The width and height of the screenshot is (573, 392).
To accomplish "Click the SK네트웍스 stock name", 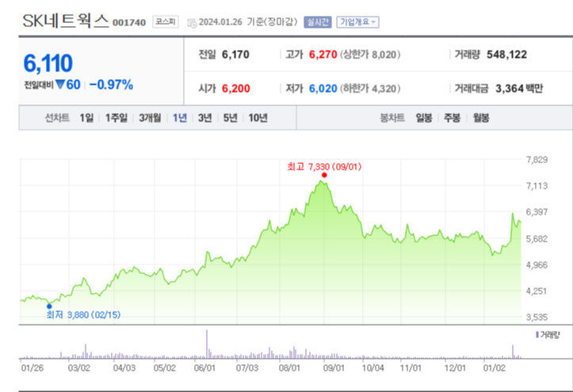I will point(66,21).
